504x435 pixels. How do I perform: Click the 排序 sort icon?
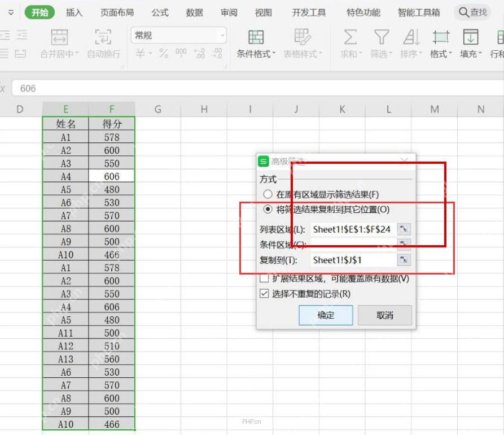(411, 37)
